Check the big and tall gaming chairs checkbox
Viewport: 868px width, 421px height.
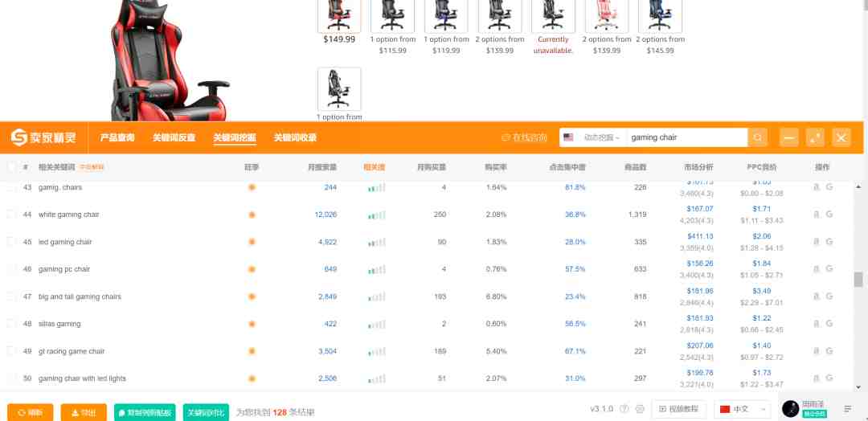tap(11, 296)
